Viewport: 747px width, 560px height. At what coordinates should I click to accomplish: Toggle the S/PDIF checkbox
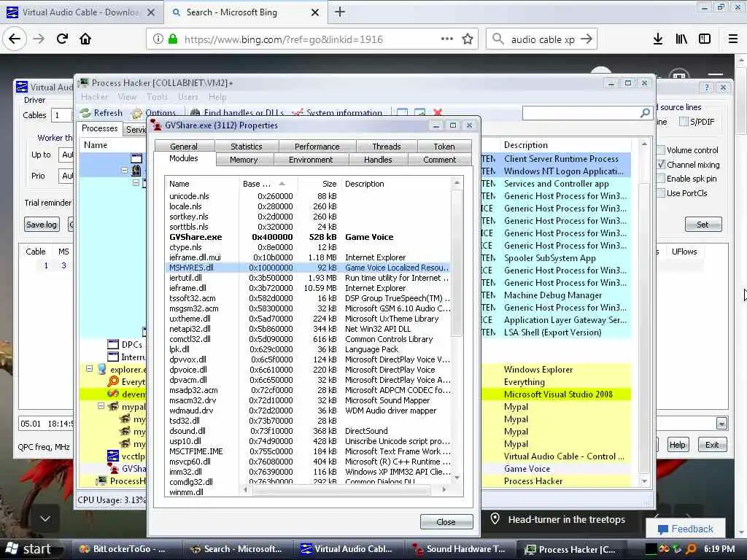[684, 122]
